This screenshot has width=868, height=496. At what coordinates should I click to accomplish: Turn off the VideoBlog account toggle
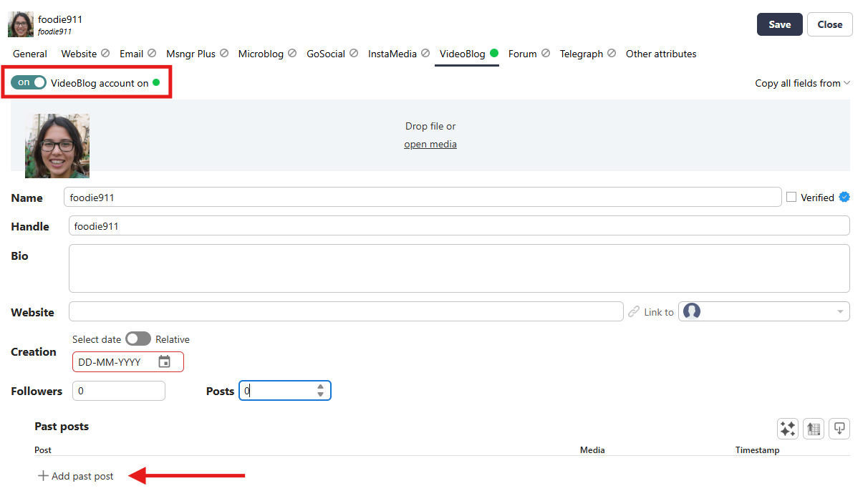tap(29, 83)
